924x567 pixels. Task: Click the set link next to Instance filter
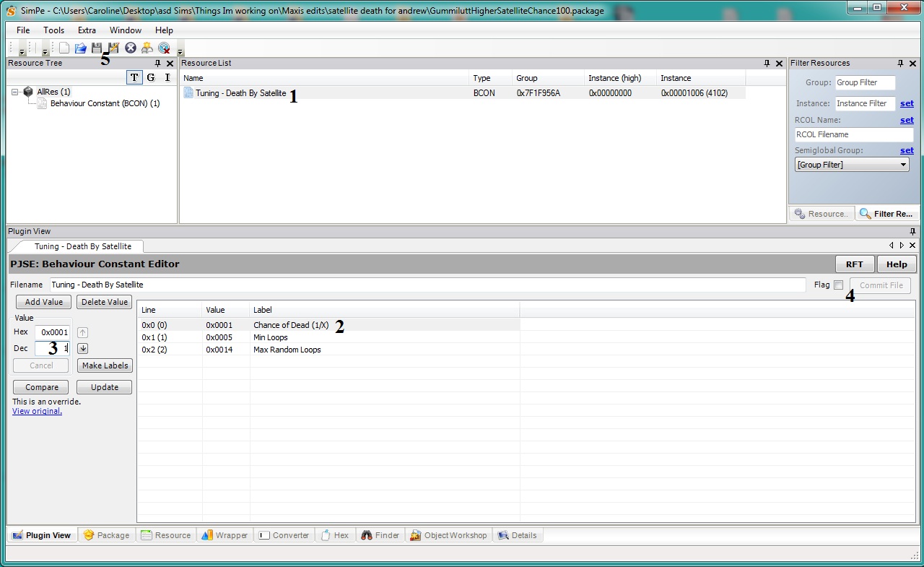907,103
